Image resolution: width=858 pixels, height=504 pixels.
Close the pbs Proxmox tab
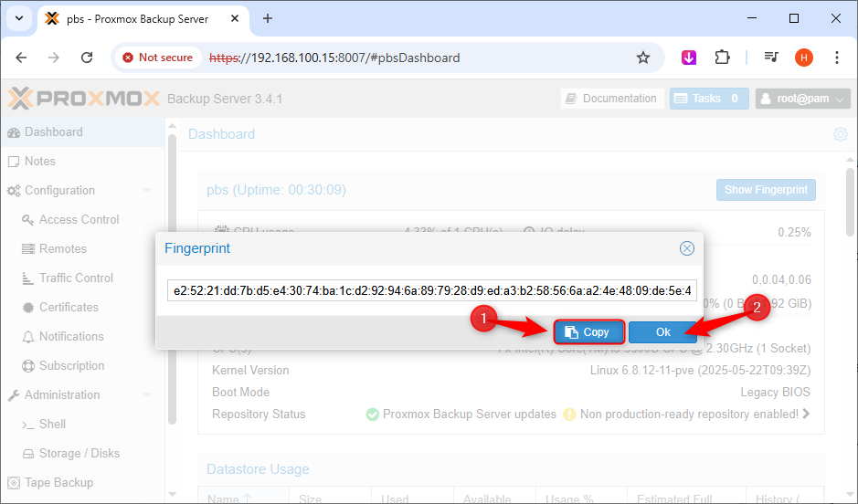coord(235,18)
